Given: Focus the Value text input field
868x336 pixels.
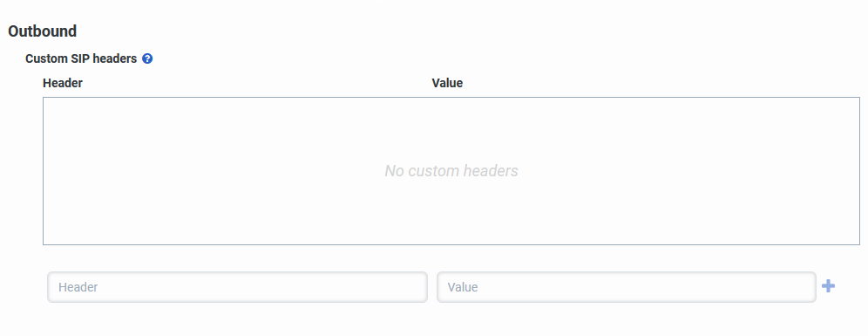Looking at the screenshot, I should click(627, 287).
